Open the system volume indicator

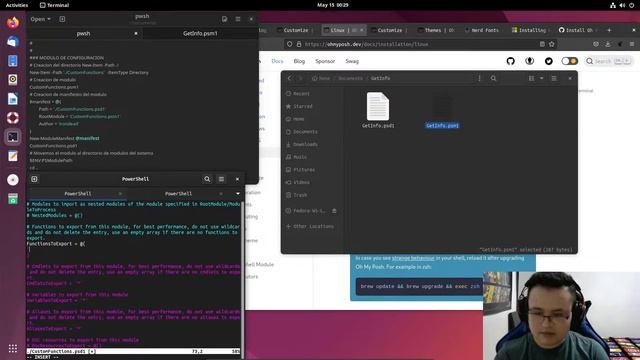(x=622, y=5)
